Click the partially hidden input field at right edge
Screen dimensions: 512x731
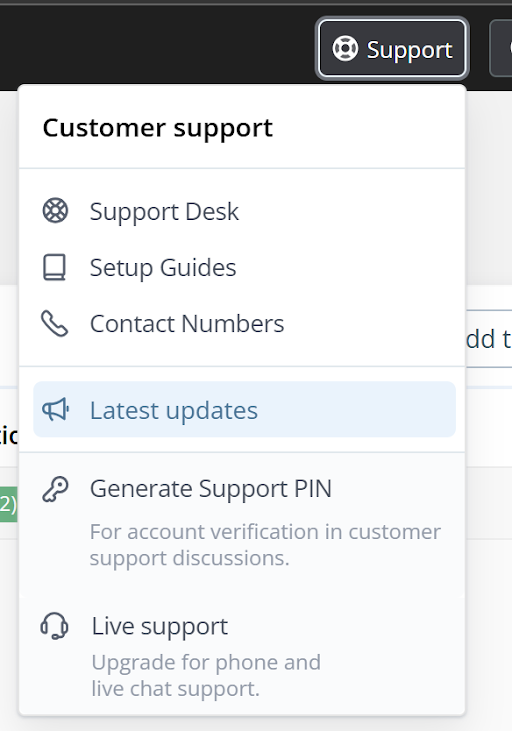(x=489, y=338)
